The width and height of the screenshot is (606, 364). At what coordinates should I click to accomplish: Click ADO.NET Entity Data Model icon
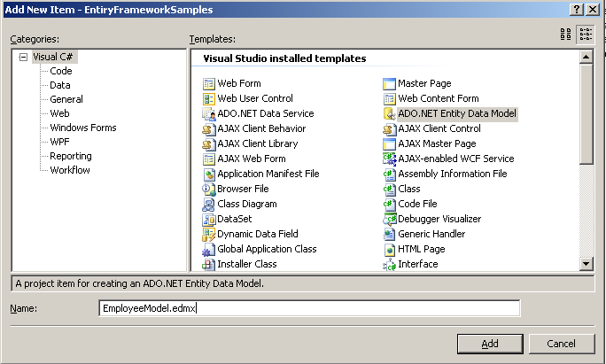click(x=389, y=114)
